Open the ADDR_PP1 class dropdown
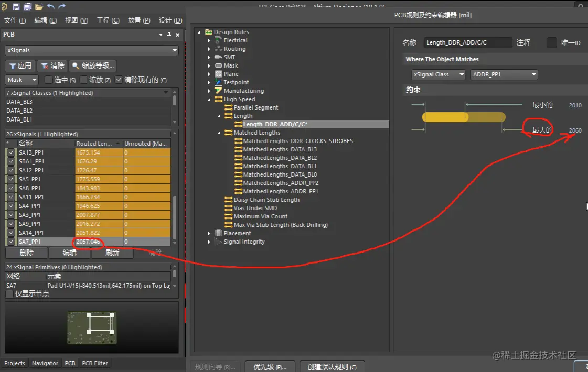This screenshot has height=372, width=588. [504, 74]
